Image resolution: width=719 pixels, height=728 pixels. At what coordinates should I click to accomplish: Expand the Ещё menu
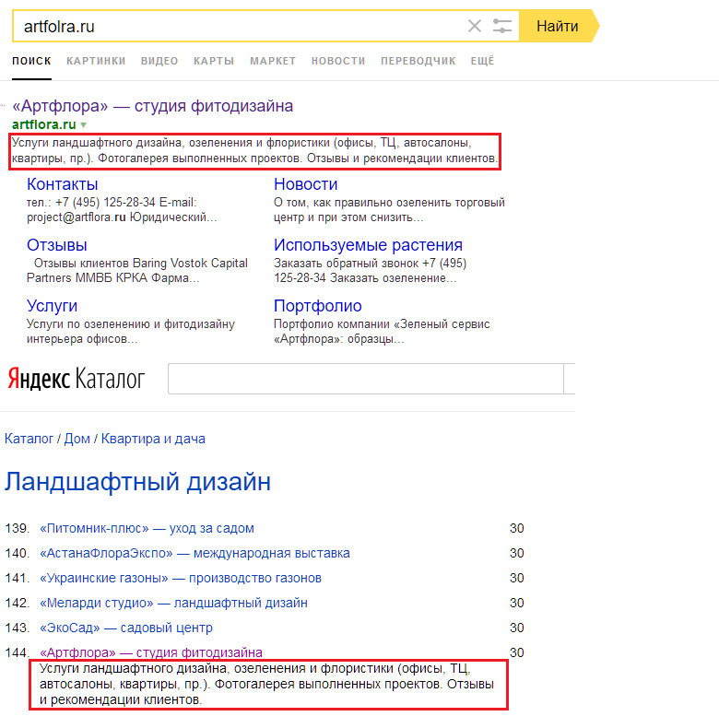coord(483,61)
